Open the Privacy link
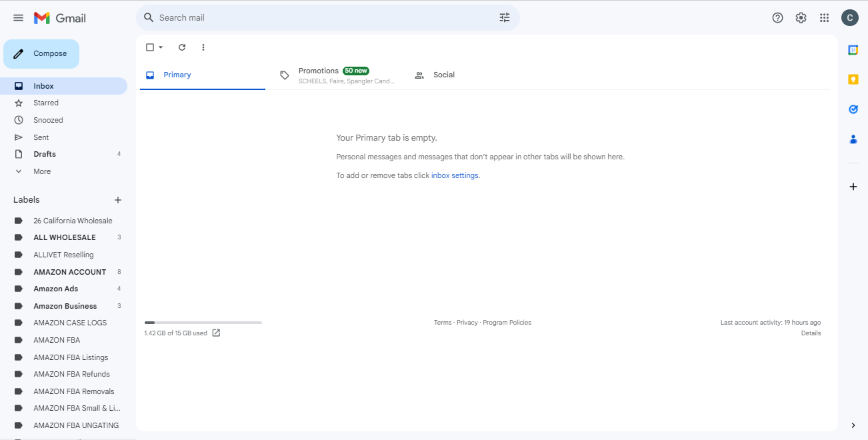 point(467,323)
